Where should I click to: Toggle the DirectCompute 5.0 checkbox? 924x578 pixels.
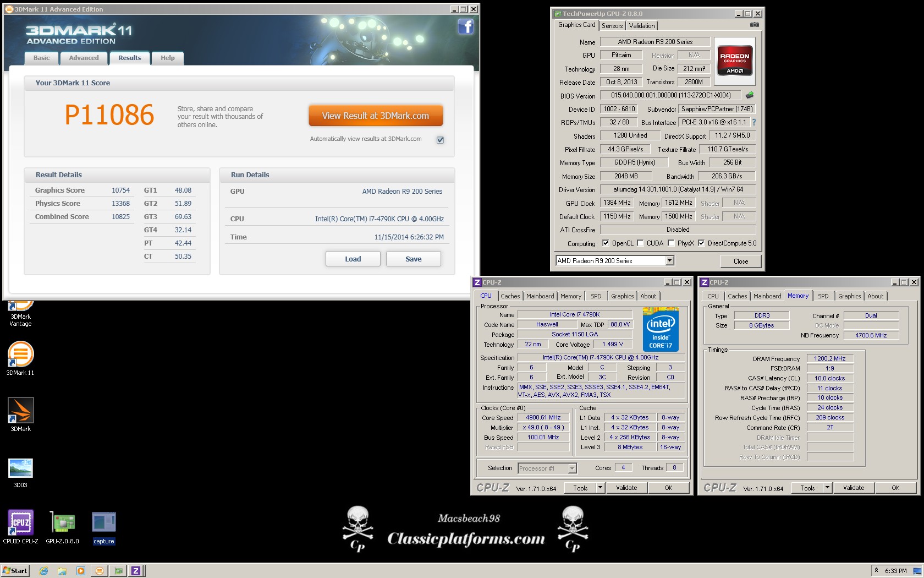click(701, 243)
